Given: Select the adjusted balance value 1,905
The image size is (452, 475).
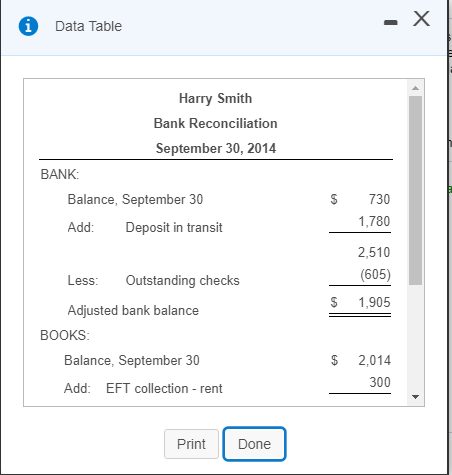Looking at the screenshot, I should pos(374,302).
